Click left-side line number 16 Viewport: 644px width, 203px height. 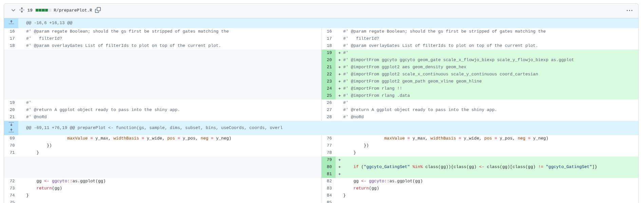(12, 32)
